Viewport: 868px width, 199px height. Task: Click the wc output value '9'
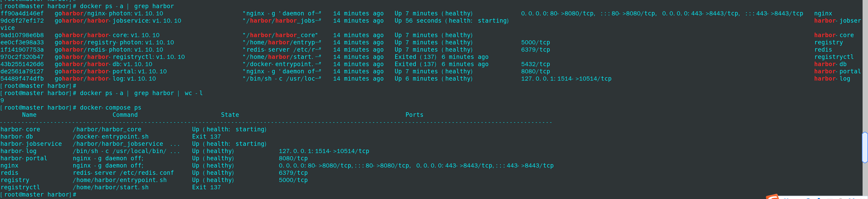point(2,101)
